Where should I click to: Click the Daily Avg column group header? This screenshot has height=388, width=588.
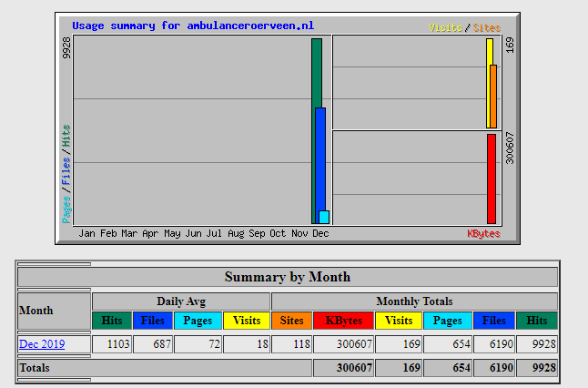181,301
